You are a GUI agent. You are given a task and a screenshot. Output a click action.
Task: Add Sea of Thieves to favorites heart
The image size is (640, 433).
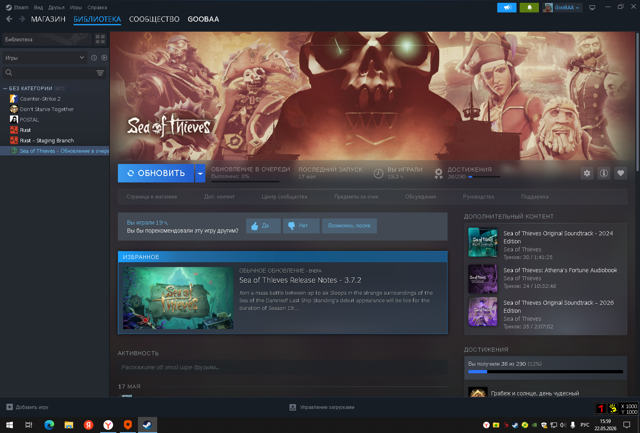(620, 173)
